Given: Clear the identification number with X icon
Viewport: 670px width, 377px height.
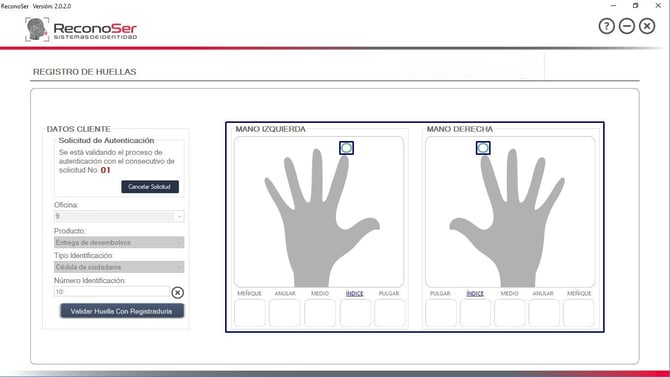Looking at the screenshot, I should (178, 292).
